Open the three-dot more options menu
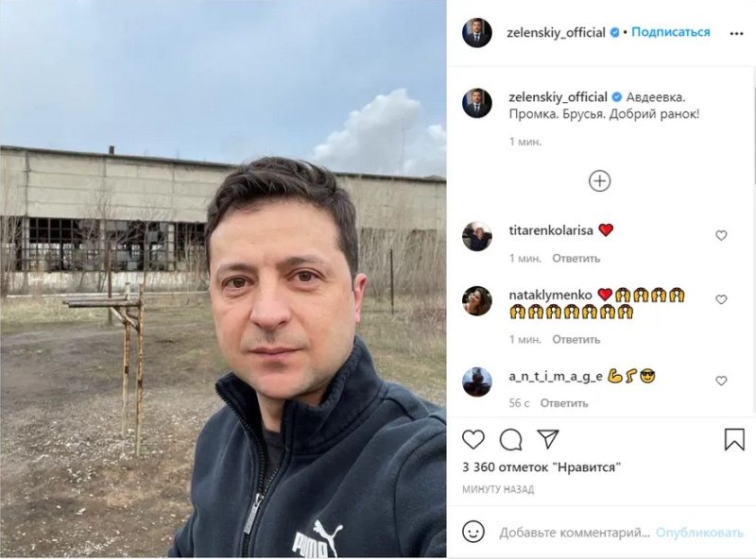The image size is (756, 559). point(736,33)
